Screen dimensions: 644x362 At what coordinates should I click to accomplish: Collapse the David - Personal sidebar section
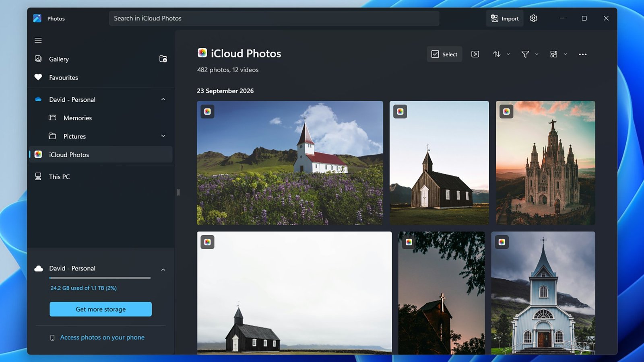pos(163,99)
